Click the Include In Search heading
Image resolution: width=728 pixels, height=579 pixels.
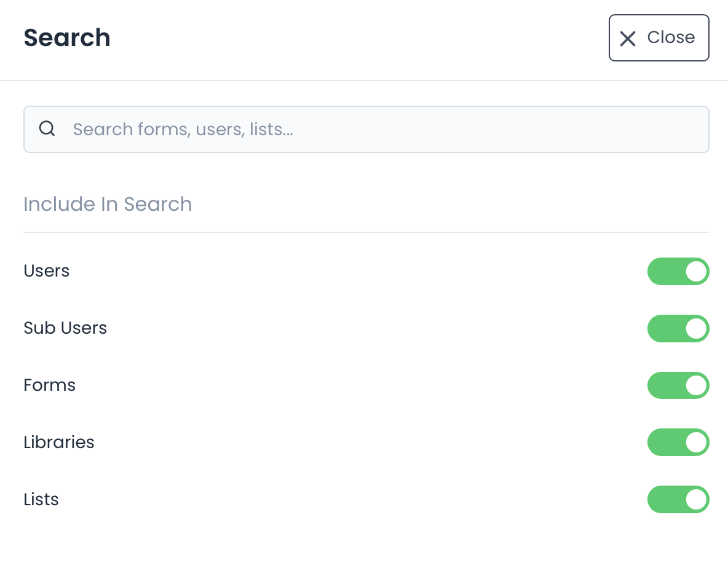pos(108,204)
